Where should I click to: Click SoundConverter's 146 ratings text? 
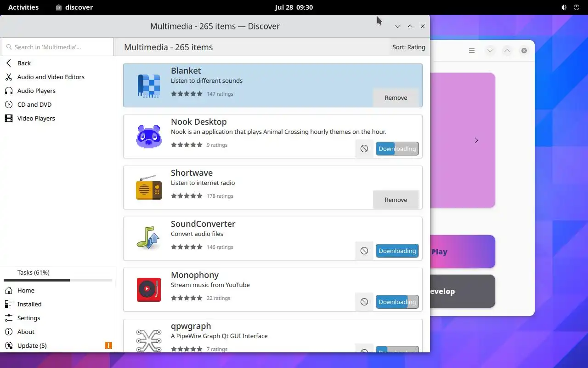(x=220, y=247)
